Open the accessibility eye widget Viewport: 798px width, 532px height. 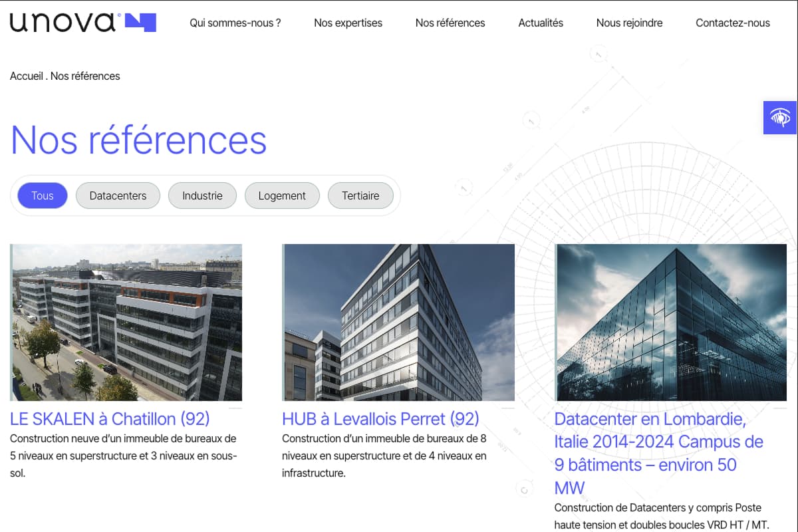click(x=779, y=118)
